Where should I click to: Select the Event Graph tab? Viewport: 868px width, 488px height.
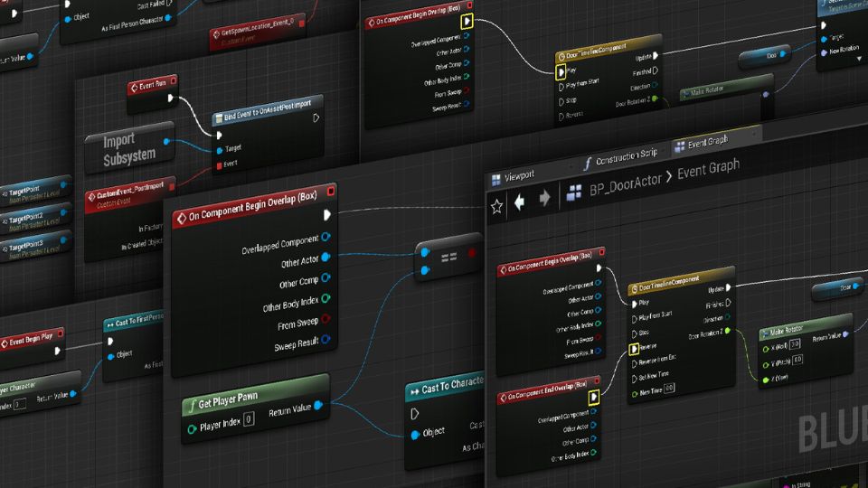pos(709,140)
